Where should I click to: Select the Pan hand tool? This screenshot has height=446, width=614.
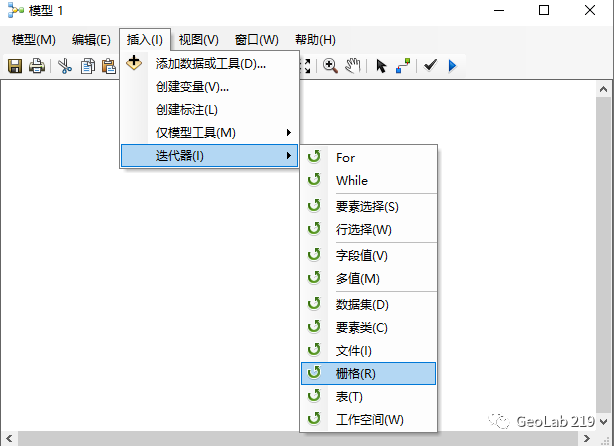pos(352,66)
